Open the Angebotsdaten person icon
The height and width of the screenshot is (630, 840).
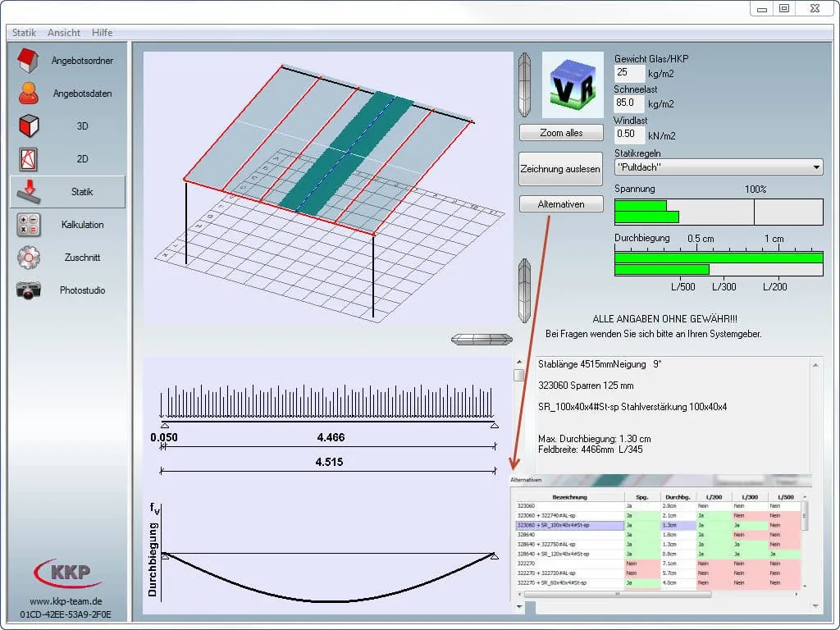(x=29, y=94)
